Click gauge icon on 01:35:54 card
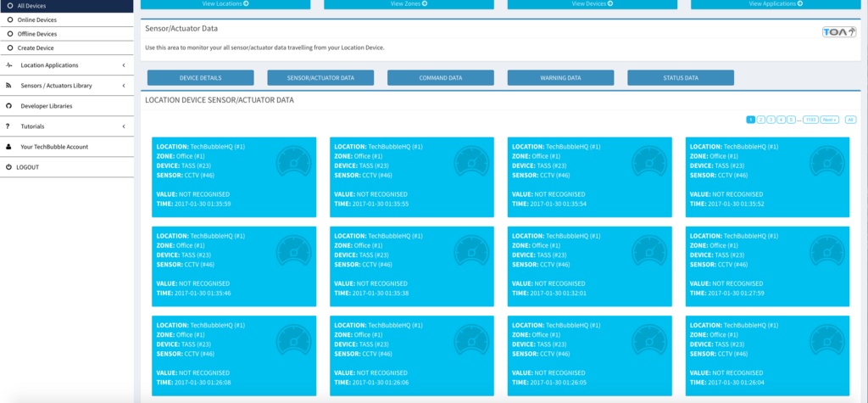The height and width of the screenshot is (403, 868). pos(649,162)
